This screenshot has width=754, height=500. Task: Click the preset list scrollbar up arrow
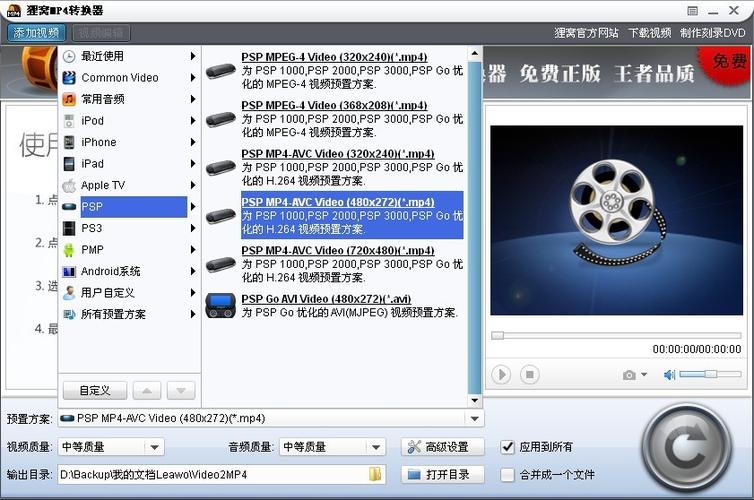pos(475,53)
